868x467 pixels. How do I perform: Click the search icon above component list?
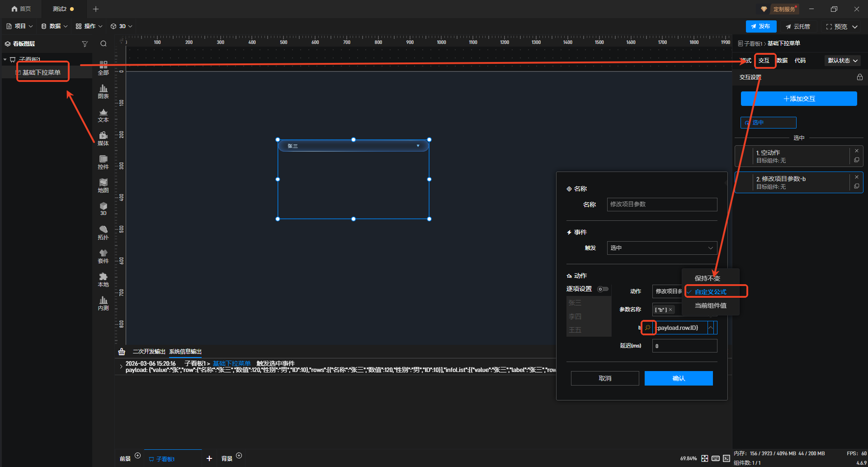[104, 44]
